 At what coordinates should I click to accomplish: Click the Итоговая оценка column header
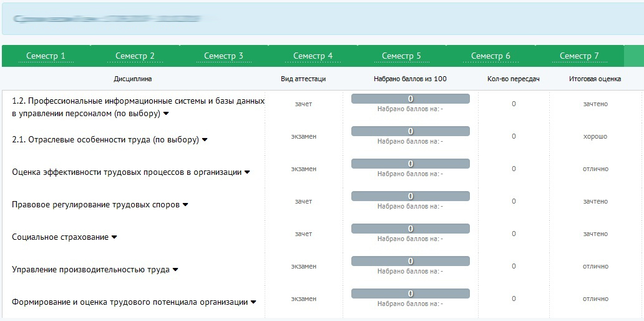595,79
